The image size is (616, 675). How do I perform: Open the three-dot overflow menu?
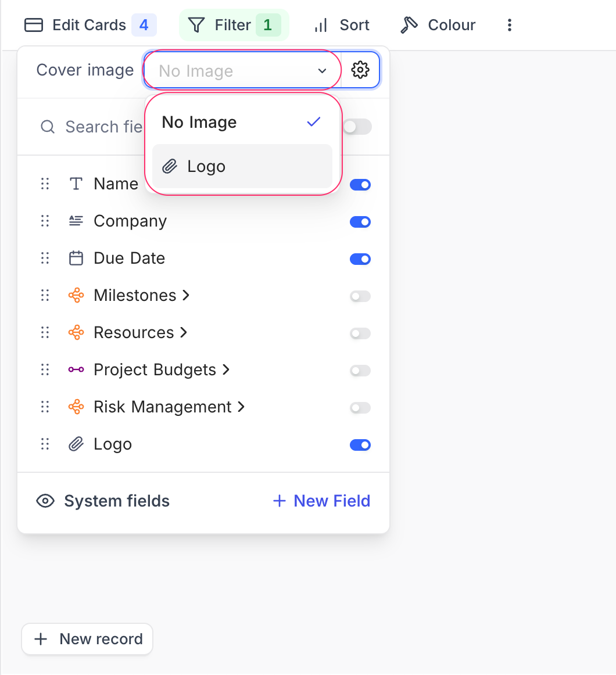coord(510,25)
